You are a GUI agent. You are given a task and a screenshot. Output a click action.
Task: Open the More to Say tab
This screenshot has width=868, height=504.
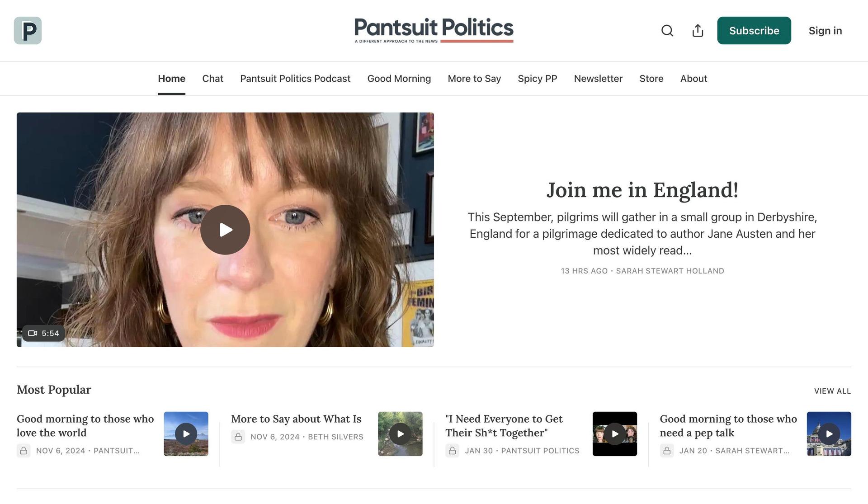[474, 79]
